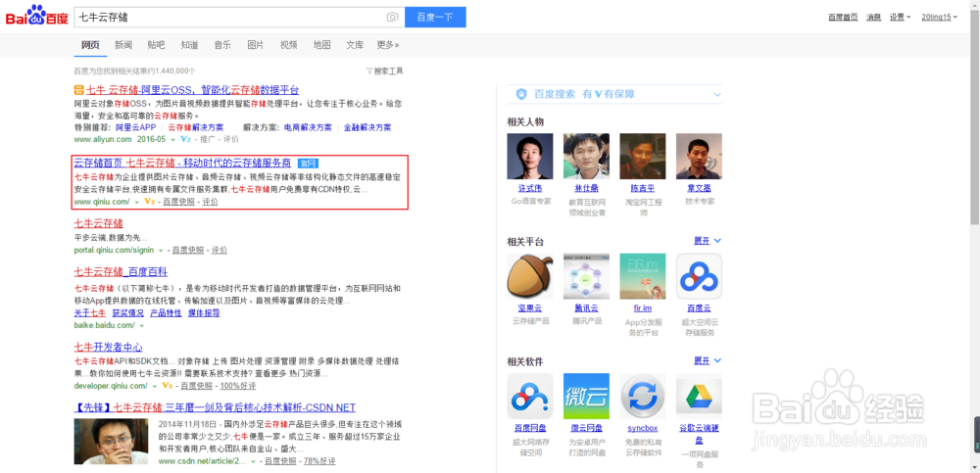Click 林仕鼎 portrait photo

click(586, 157)
